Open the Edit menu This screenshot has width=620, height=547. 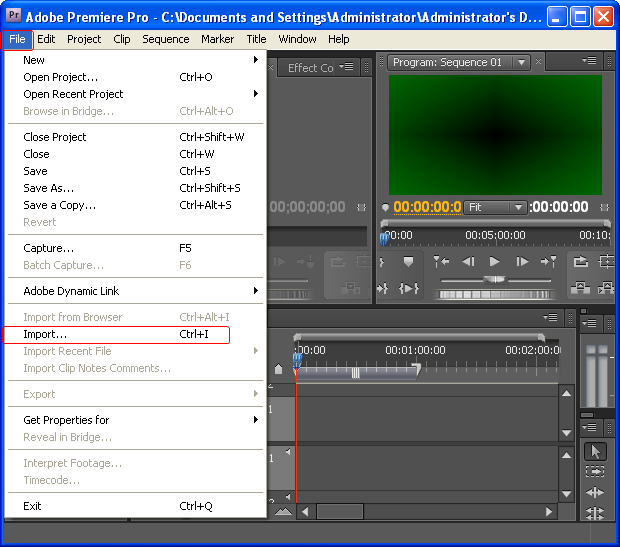46,39
